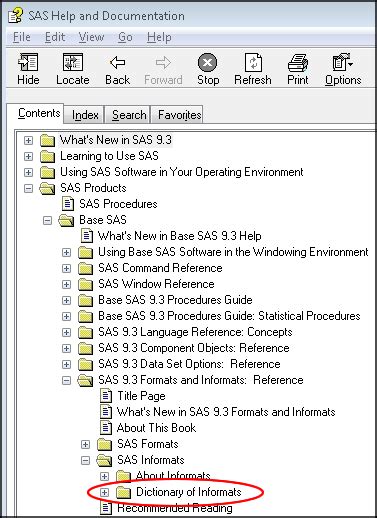The height and width of the screenshot is (518, 377).
Task: Expand Learning to Use SAS node
Action: (x=28, y=156)
